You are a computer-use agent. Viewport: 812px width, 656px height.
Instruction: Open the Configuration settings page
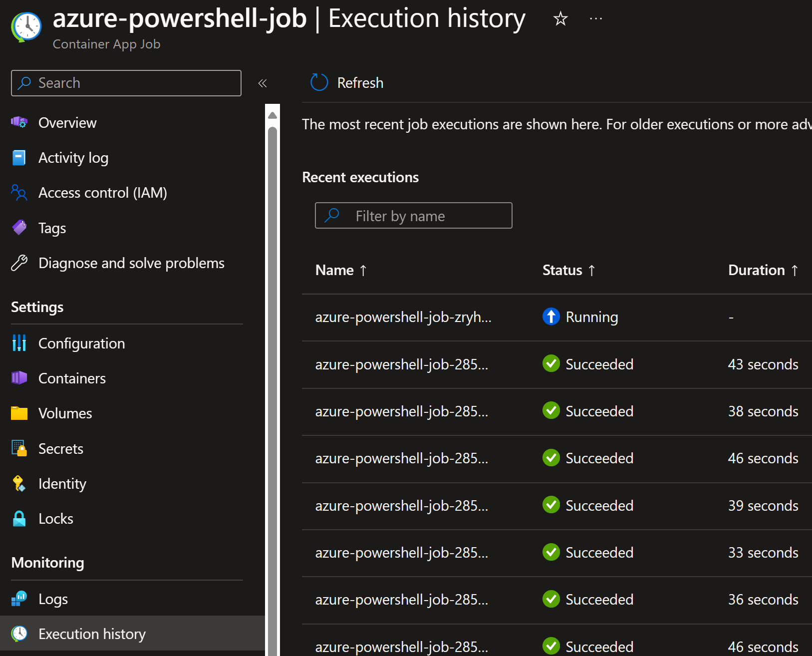coord(82,343)
